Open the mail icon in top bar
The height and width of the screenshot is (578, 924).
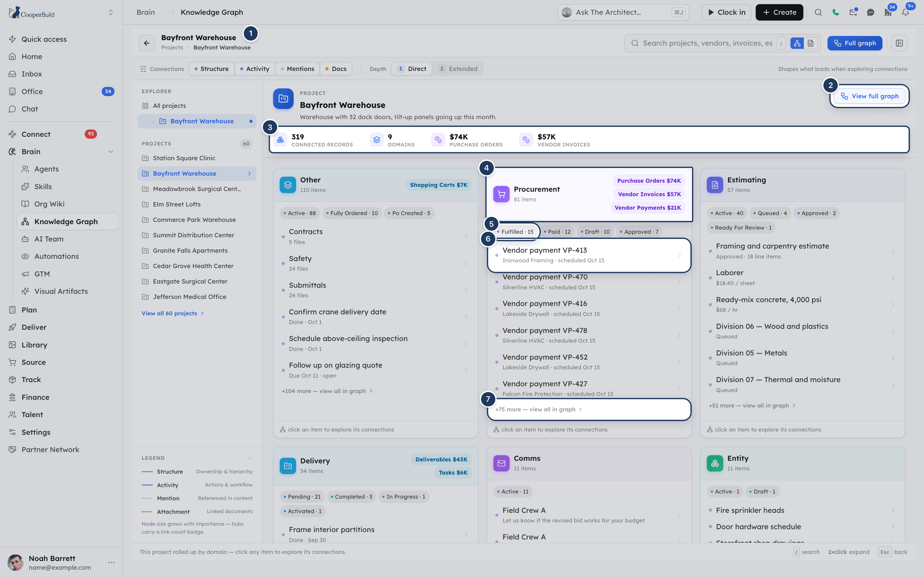pyautogui.click(x=853, y=12)
